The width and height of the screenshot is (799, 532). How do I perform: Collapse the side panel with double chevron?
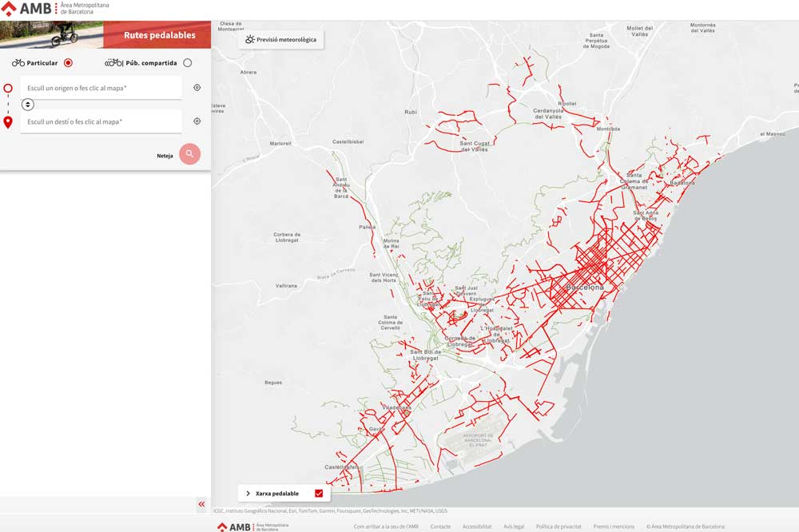(201, 504)
